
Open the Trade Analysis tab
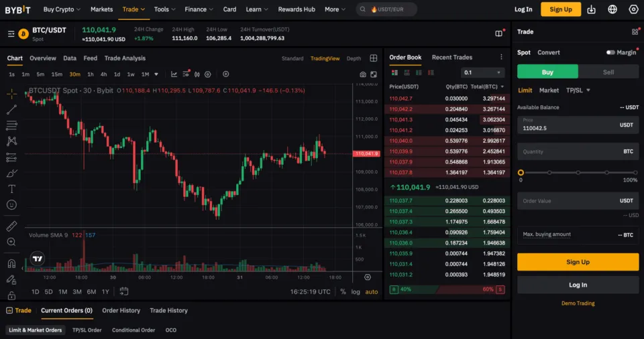125,58
